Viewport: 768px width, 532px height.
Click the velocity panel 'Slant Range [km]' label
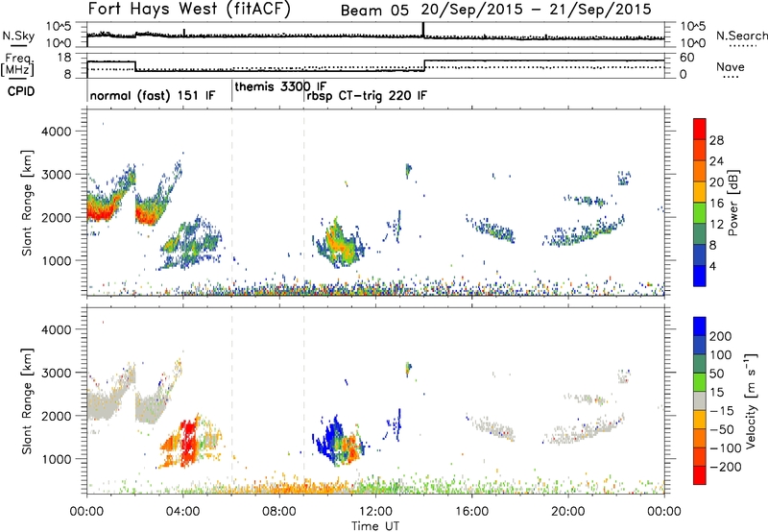[x=27, y=401]
